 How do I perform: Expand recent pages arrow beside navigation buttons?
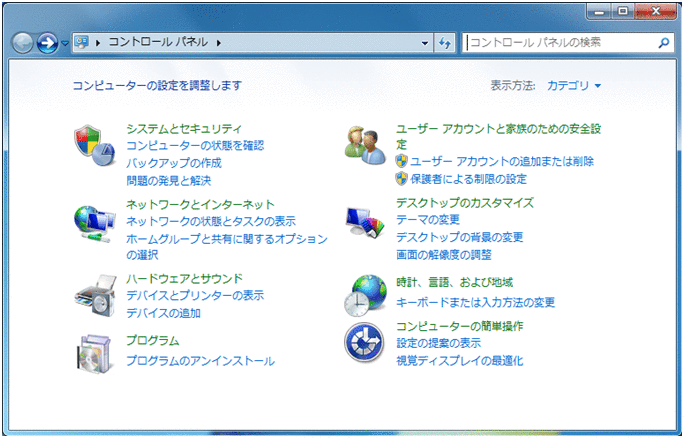click(65, 43)
